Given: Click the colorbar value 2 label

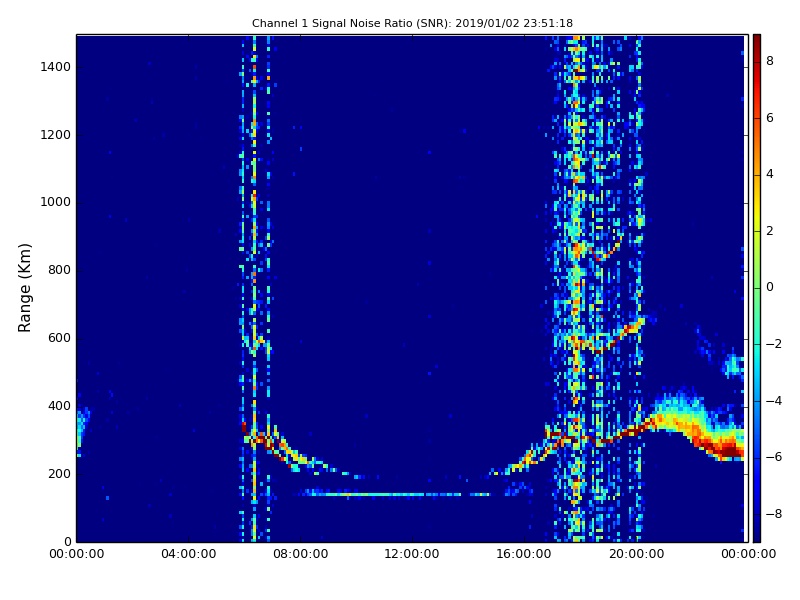Looking at the screenshot, I should coord(770,231).
